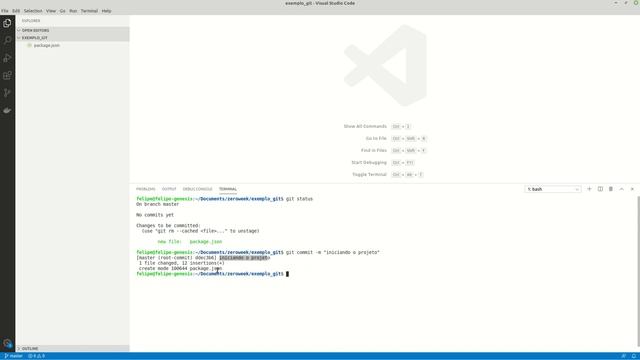Screen dimensions: 640x360
Task: Split the terminal panel
Action: (600, 189)
